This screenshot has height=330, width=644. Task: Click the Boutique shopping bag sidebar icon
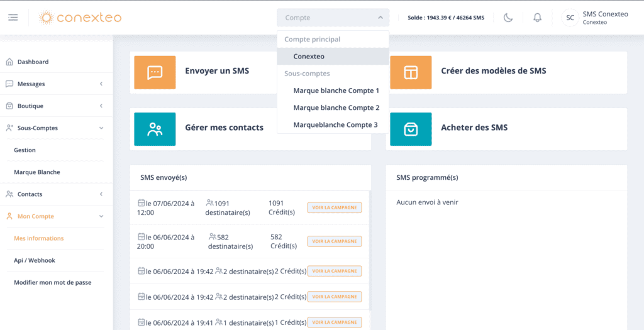[x=9, y=106]
